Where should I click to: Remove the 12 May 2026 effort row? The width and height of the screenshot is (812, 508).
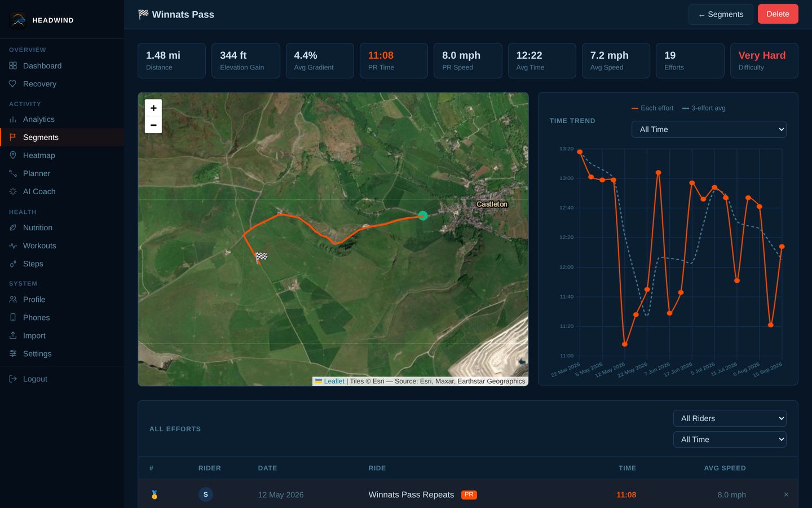pyautogui.click(x=786, y=495)
